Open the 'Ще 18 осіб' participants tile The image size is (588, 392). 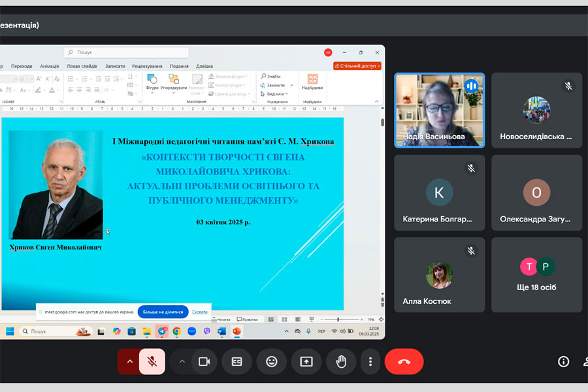[536, 274]
